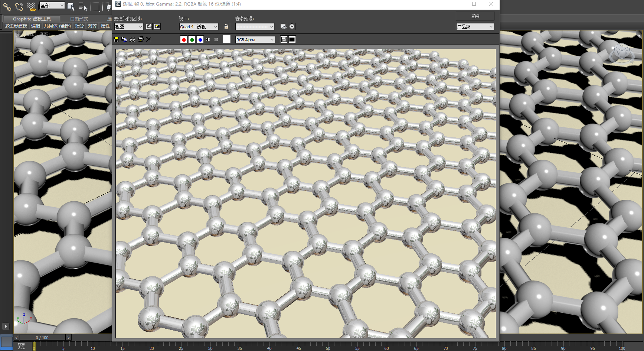Image resolution: width=644 pixels, height=351 pixels.
Task: Click Auto Region Selected icon
Action: pos(157,26)
